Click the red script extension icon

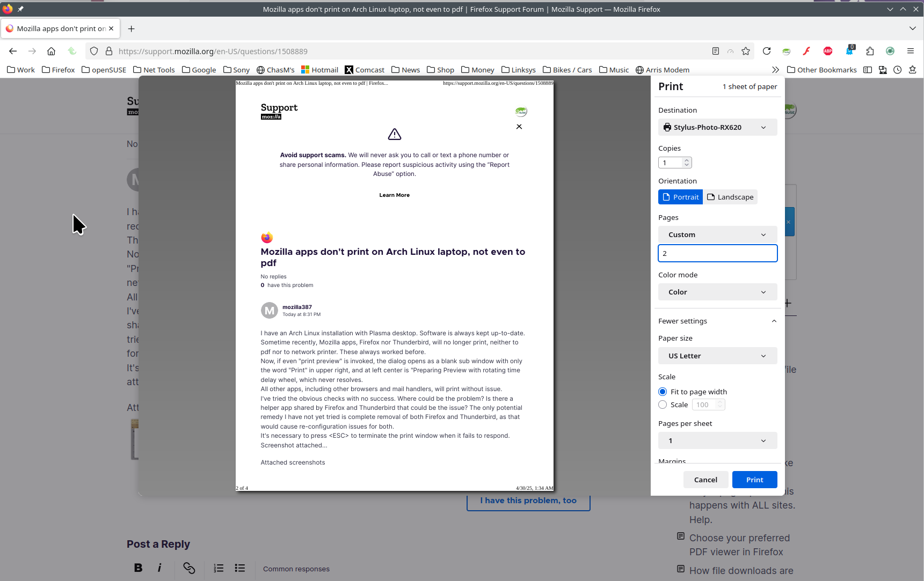pos(806,51)
